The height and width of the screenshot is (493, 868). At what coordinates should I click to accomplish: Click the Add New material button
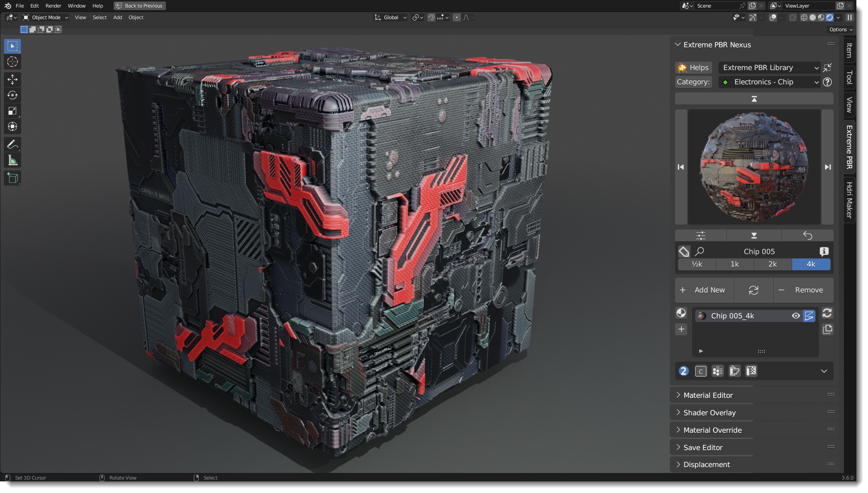point(704,290)
